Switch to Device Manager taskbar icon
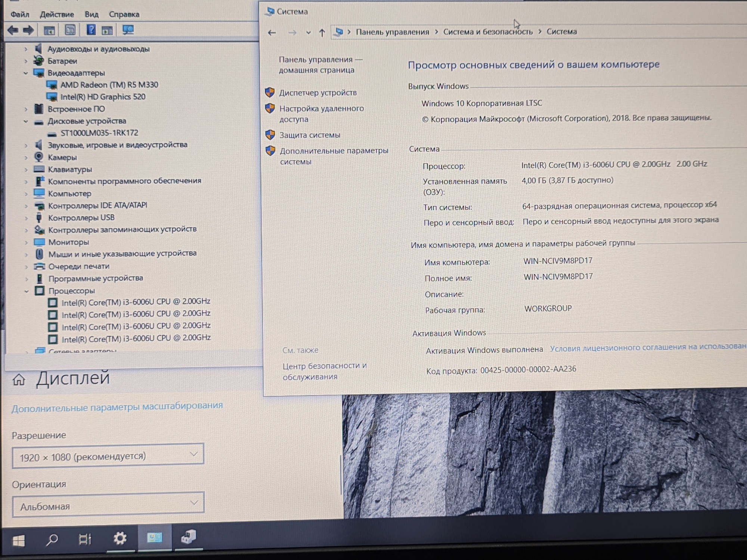747x560 pixels. coord(188,537)
